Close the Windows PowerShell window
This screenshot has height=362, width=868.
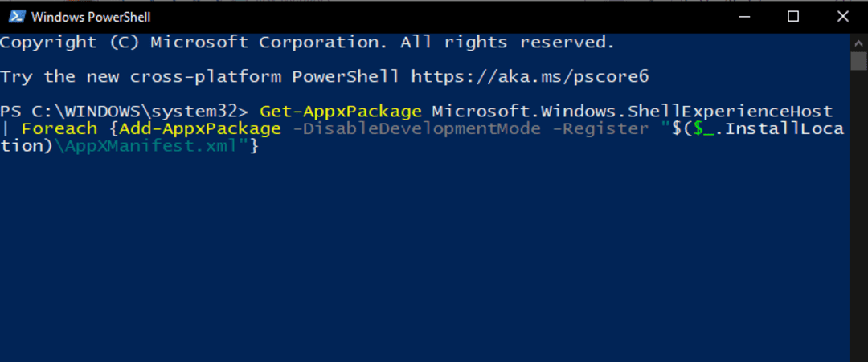coord(842,17)
